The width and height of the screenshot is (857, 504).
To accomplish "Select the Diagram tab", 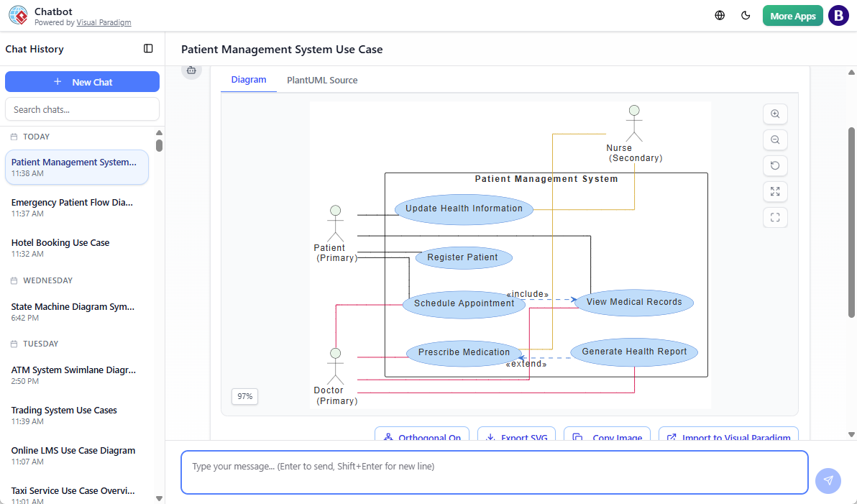I will click(x=248, y=80).
